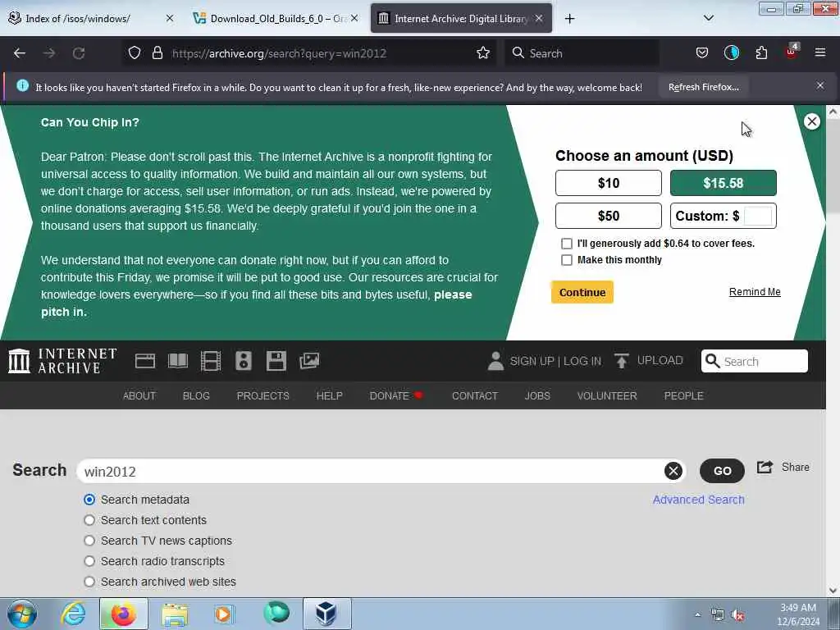Click the page vertical scrollbar down arrow
Viewport: 840px width, 630px height.
pos(833,591)
